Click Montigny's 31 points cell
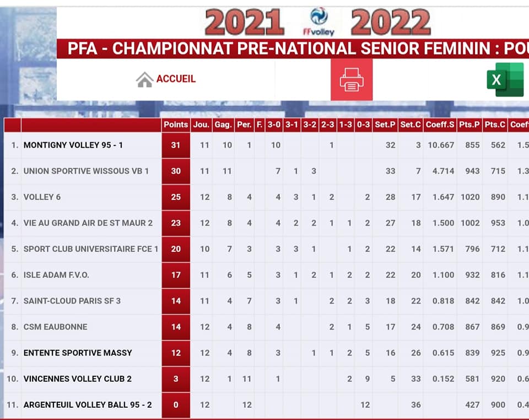 pyautogui.click(x=176, y=145)
